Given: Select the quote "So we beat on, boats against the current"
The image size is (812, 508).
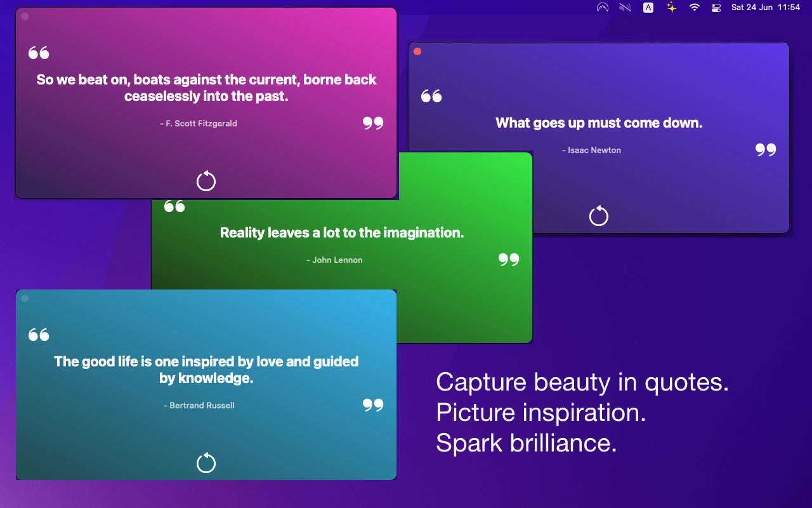Looking at the screenshot, I should [206, 88].
